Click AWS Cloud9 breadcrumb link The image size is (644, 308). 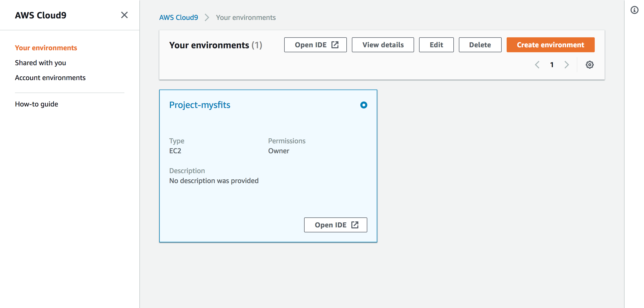point(178,17)
